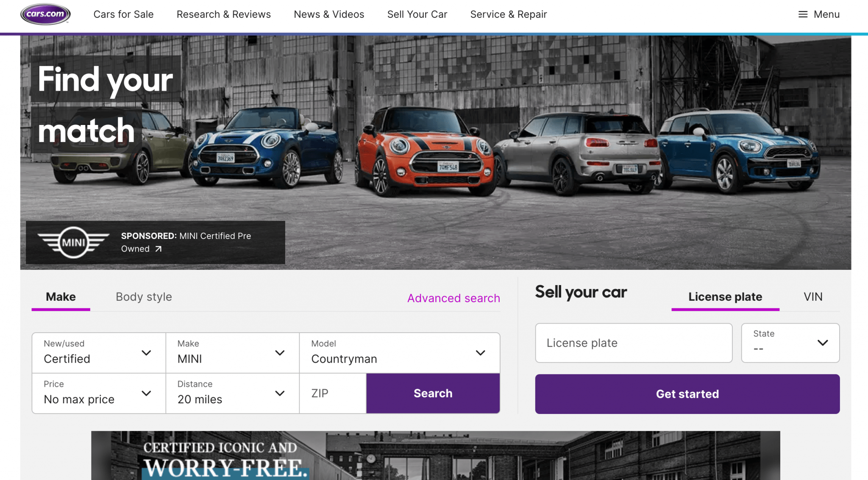The width and height of the screenshot is (868, 480).
Task: Open Research & Reviews in the navigation bar
Action: click(x=223, y=14)
